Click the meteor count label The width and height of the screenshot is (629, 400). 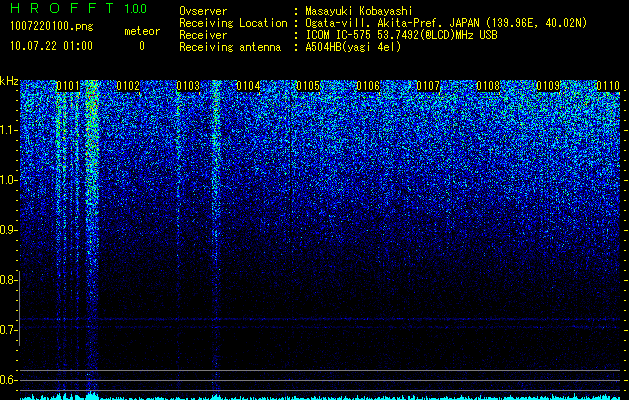pyautogui.click(x=142, y=31)
